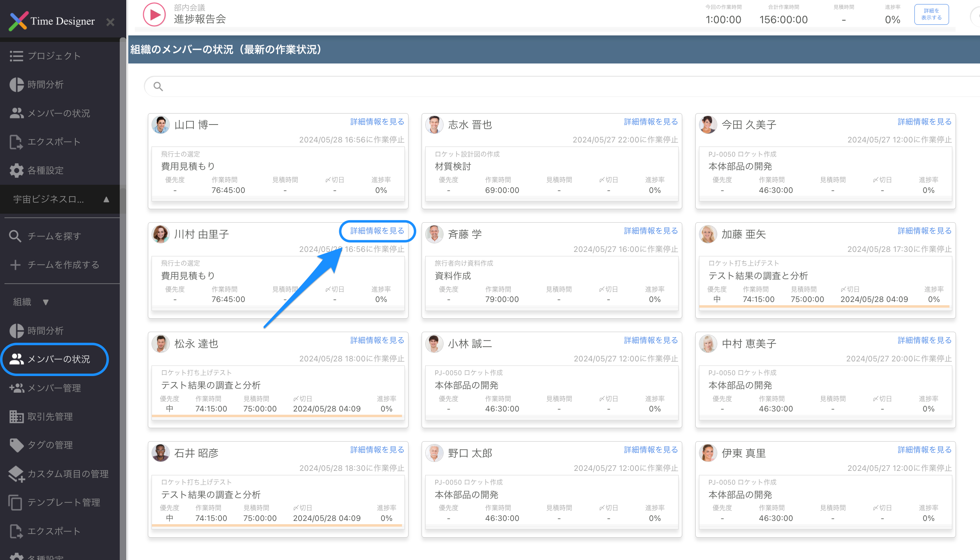
Task: Open top 時間分析 pie chart icon
Action: 16,85
